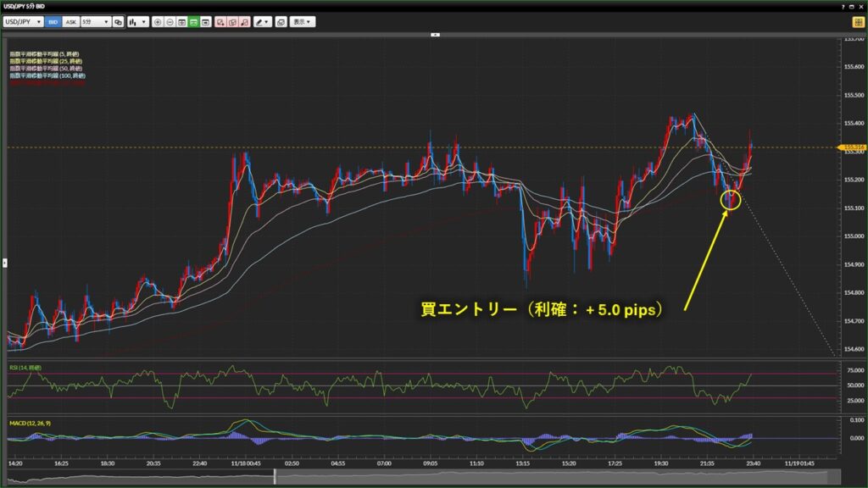This screenshot has height=488, width=868.
Task: Click the help question mark icon
Action: (x=841, y=6)
